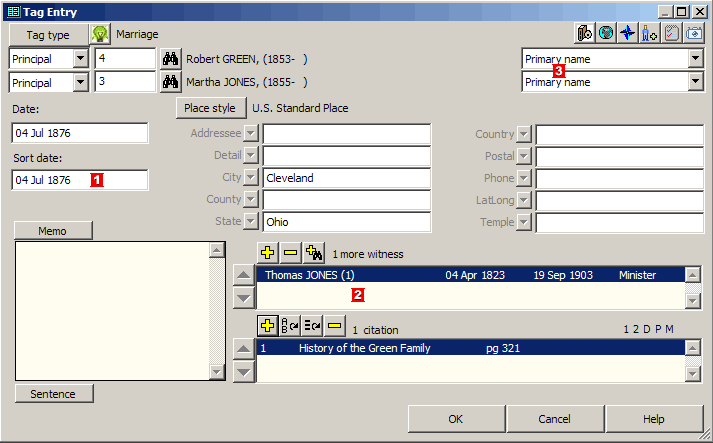Click citation list scroll-up arrow

(693, 348)
